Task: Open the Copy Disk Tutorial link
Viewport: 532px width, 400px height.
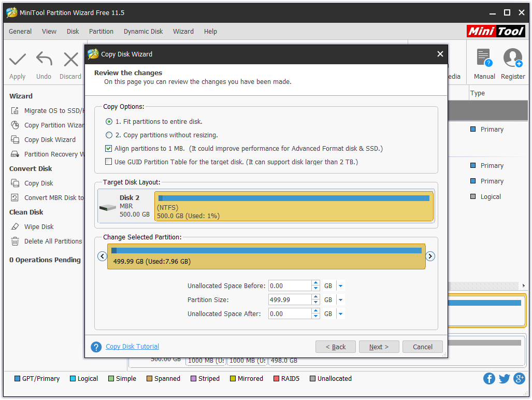Action: pos(132,347)
